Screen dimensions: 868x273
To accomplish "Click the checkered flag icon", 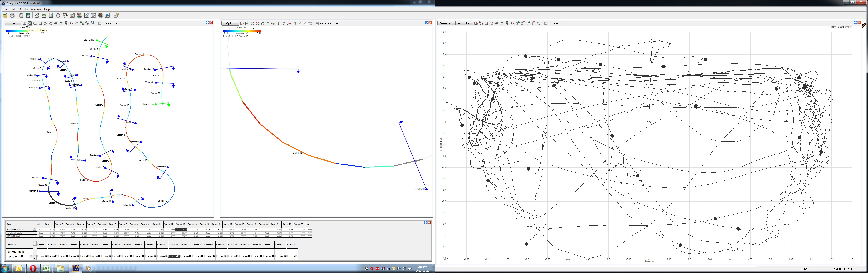I will tap(65, 15).
